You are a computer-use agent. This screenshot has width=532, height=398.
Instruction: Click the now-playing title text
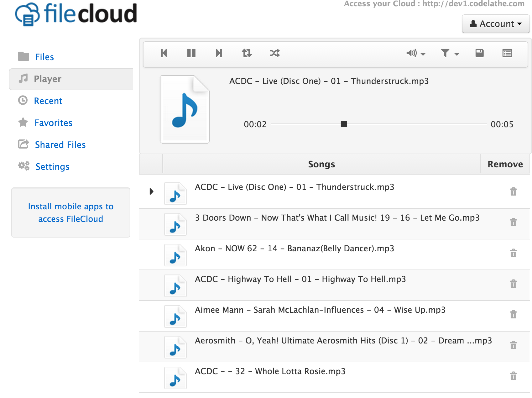pos(329,81)
